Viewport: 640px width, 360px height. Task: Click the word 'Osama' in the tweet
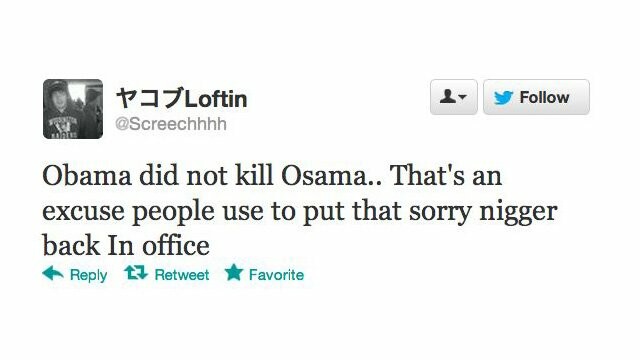[324, 176]
